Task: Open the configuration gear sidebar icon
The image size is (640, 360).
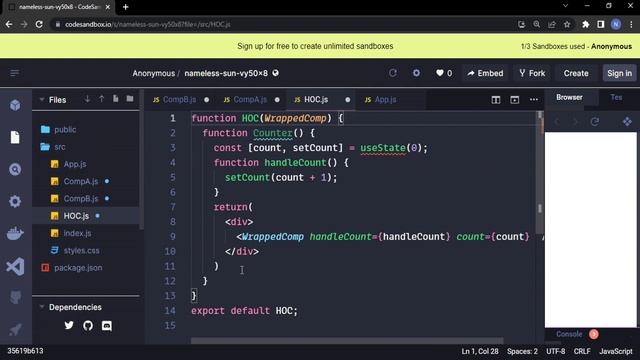Action: click(15, 201)
